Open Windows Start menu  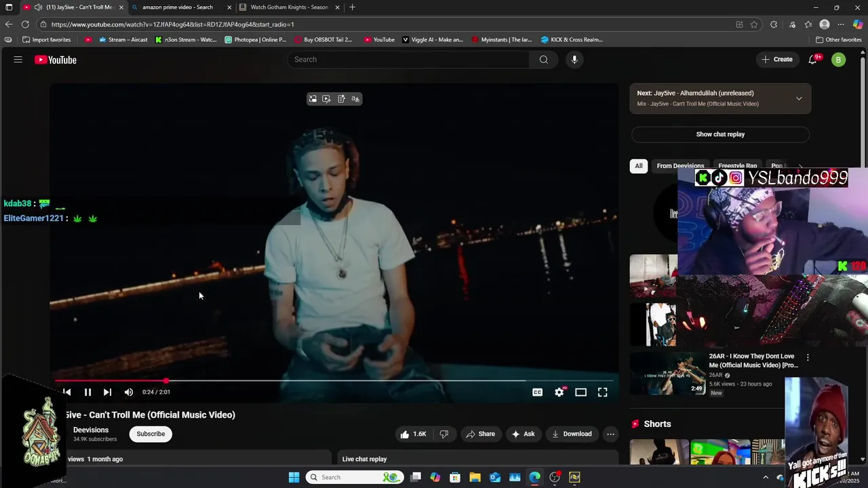coord(294,477)
